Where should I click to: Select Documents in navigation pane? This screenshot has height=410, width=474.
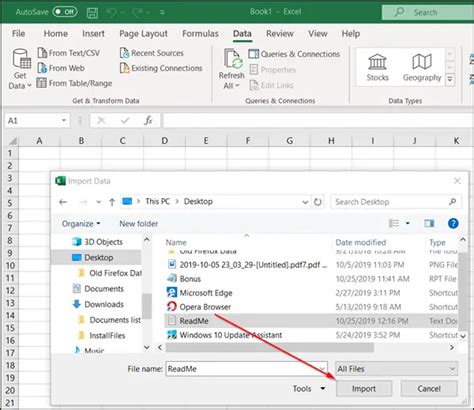98,289
